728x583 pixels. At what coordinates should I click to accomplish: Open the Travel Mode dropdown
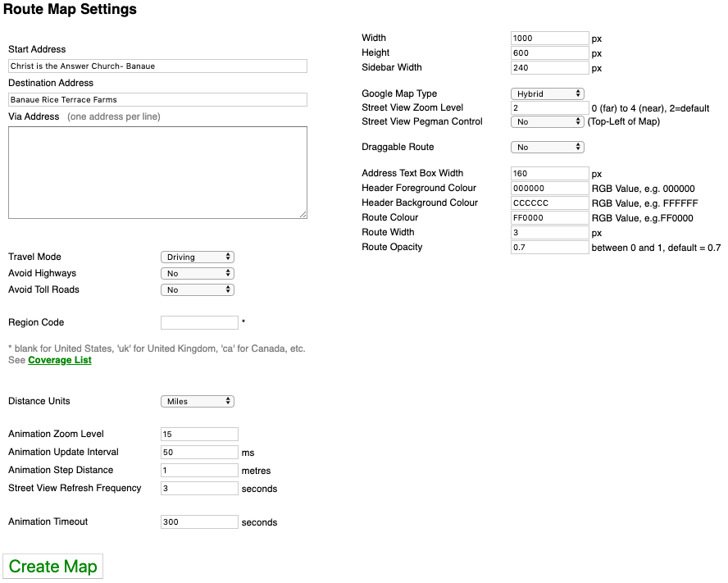pos(197,257)
